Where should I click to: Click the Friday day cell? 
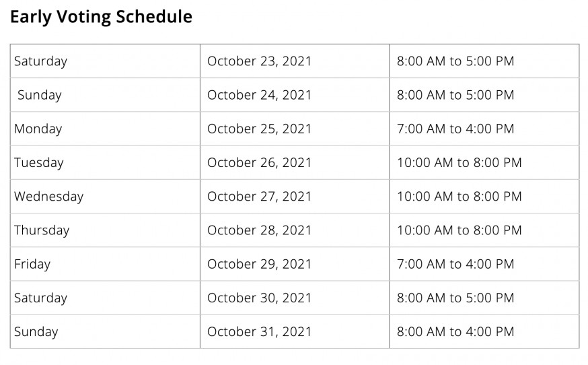pos(105,263)
